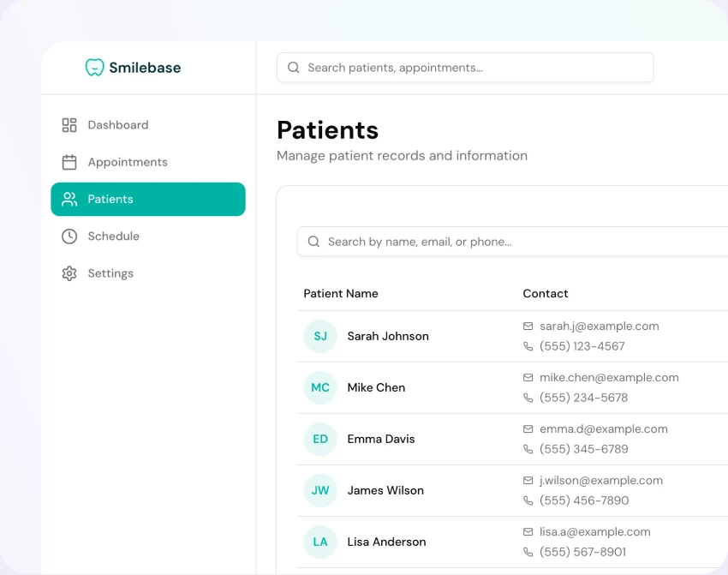Go to Appointments in the sidebar
The image size is (728, 575).
point(148,162)
